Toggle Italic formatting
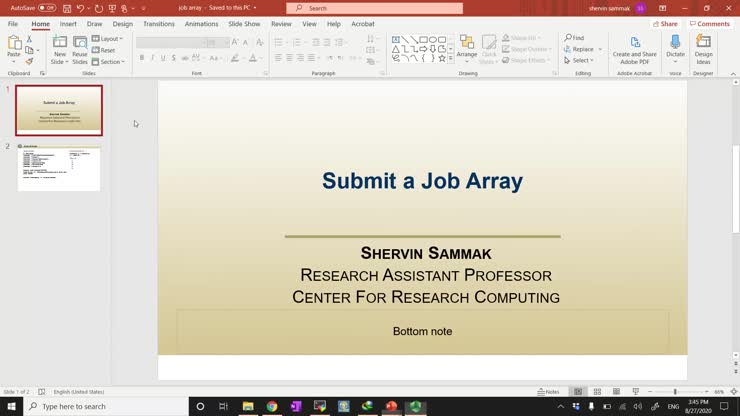 click(152, 58)
